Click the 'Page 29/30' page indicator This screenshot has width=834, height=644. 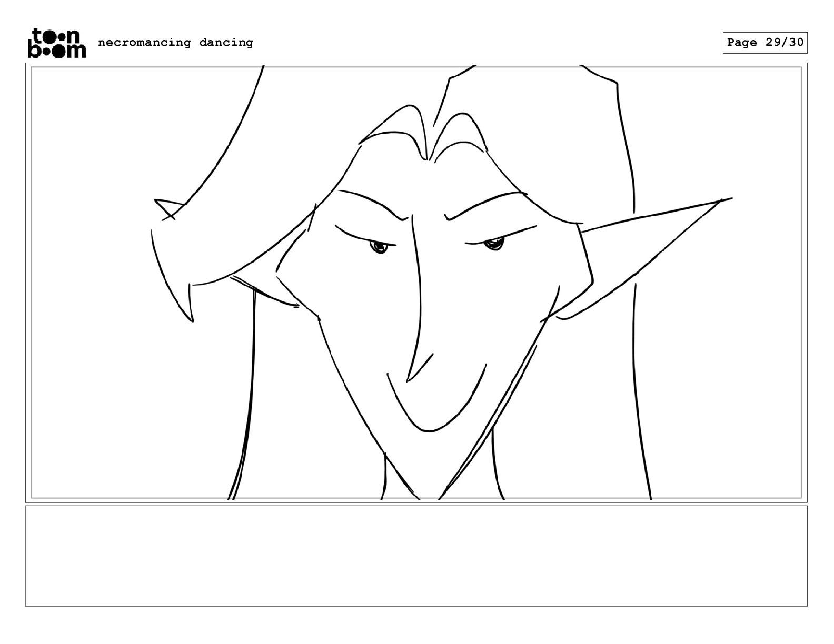[x=765, y=43]
